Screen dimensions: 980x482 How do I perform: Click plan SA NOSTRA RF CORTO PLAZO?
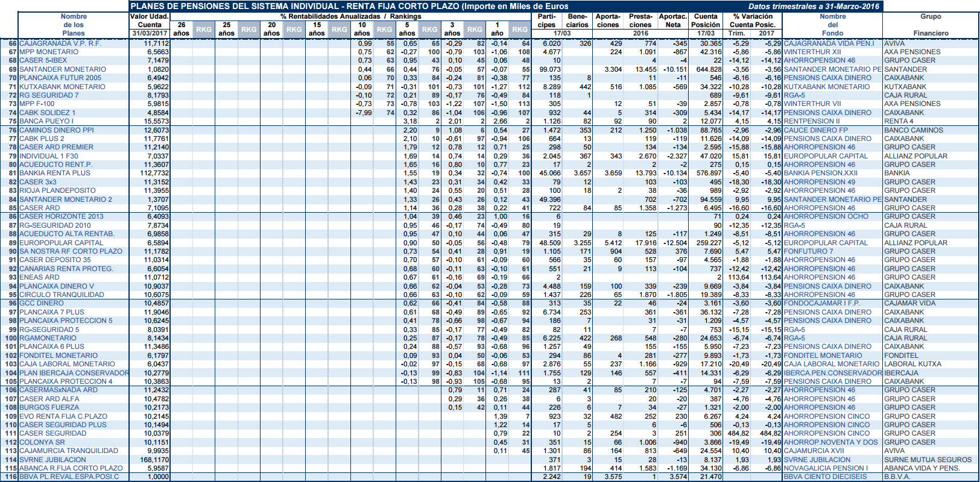click(71, 251)
